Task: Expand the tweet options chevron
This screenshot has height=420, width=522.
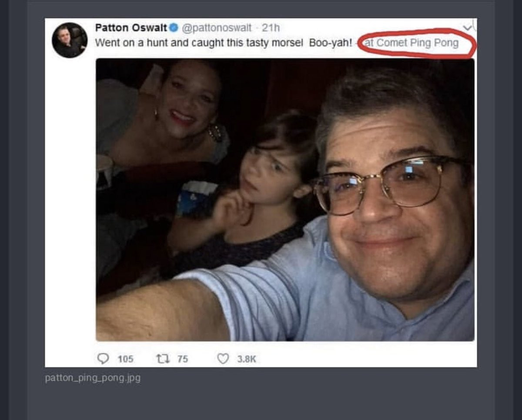Action: [466, 28]
